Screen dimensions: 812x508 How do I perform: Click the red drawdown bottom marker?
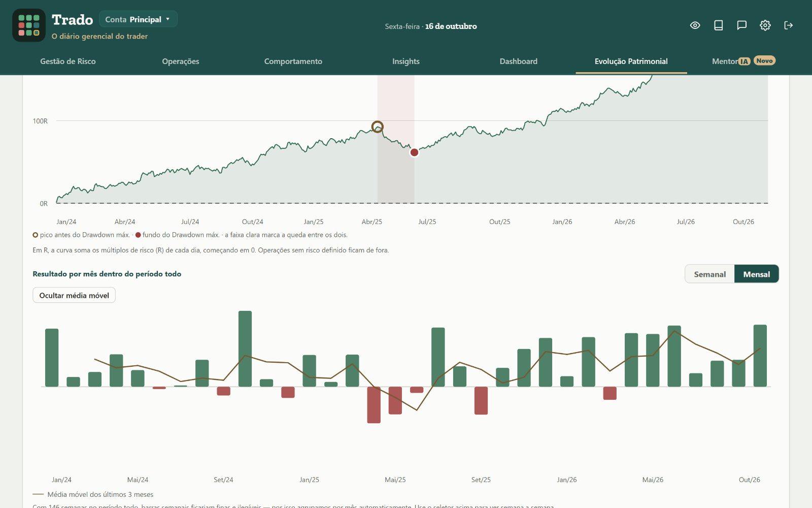click(x=414, y=152)
